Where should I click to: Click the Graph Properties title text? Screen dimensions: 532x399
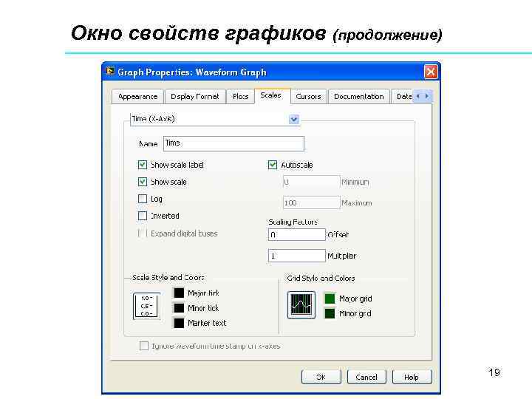click(192, 72)
